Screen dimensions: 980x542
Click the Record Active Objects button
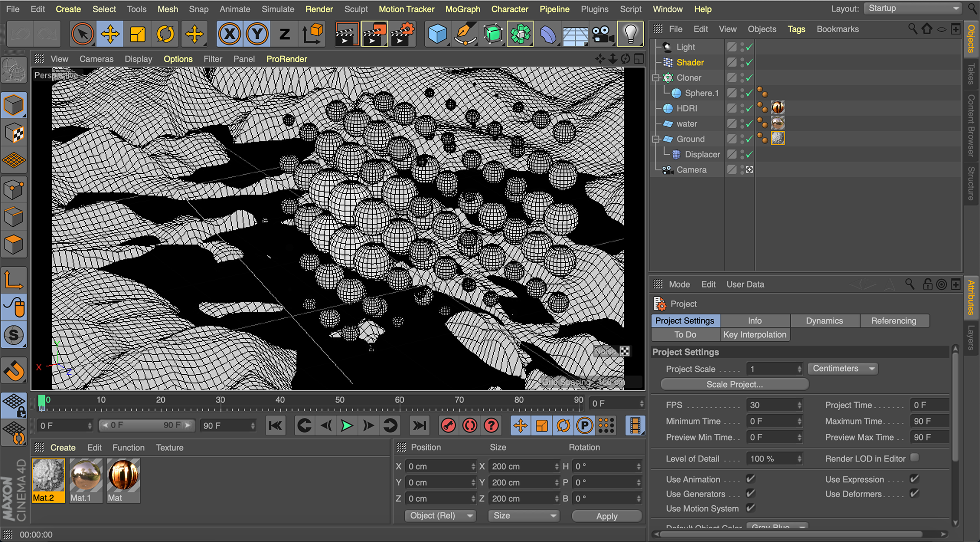coord(448,426)
